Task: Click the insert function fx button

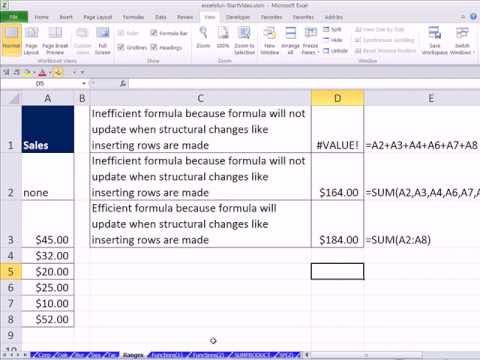Action: click(123, 84)
